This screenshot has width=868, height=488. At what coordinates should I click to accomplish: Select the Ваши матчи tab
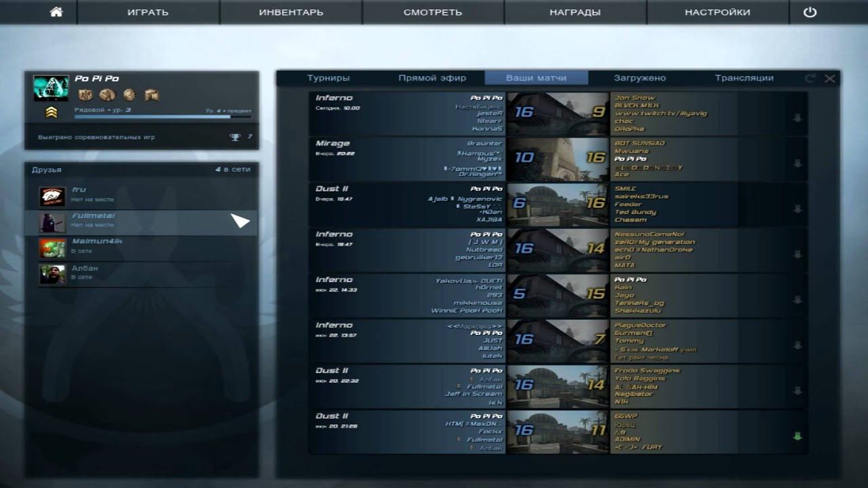(536, 78)
